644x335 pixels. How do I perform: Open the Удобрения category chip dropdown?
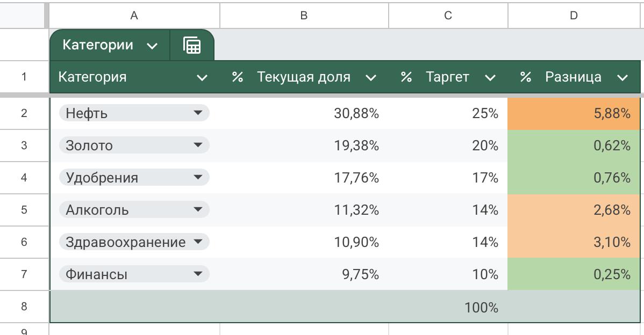(198, 177)
